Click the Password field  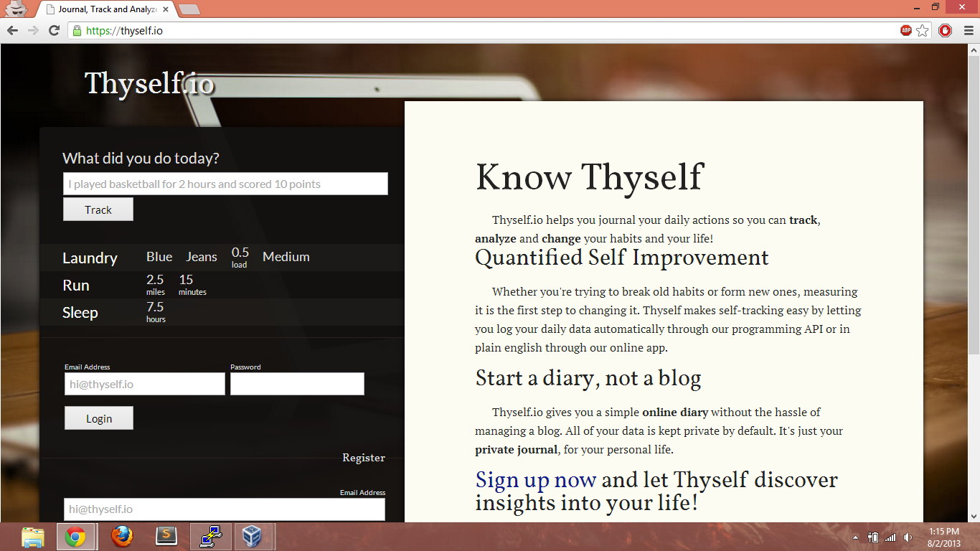(297, 384)
